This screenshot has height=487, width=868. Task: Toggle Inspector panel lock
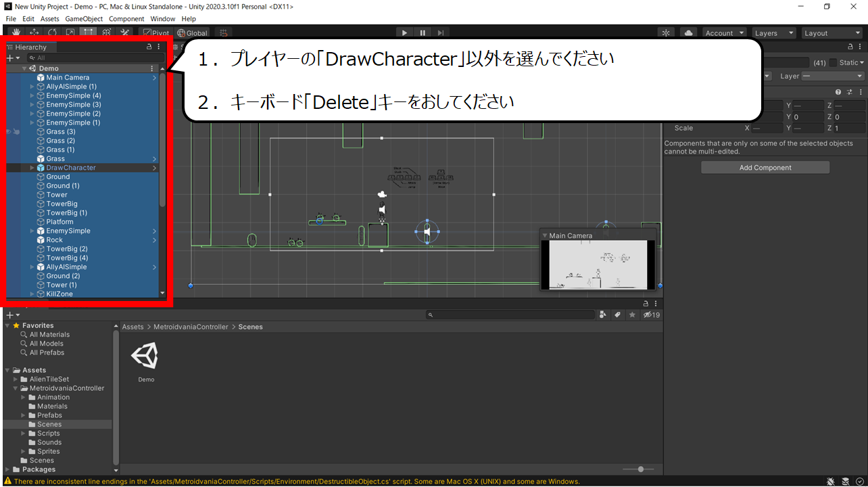coord(850,47)
